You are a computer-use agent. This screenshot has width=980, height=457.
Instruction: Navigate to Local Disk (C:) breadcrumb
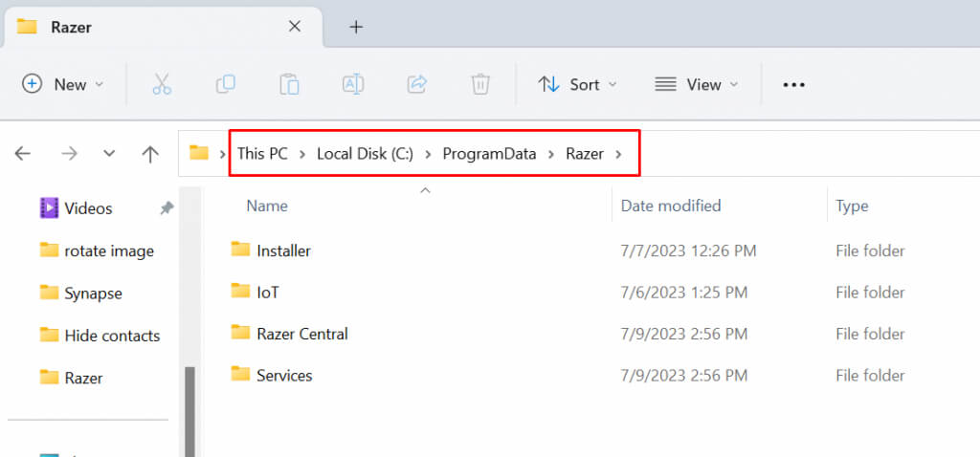click(365, 154)
